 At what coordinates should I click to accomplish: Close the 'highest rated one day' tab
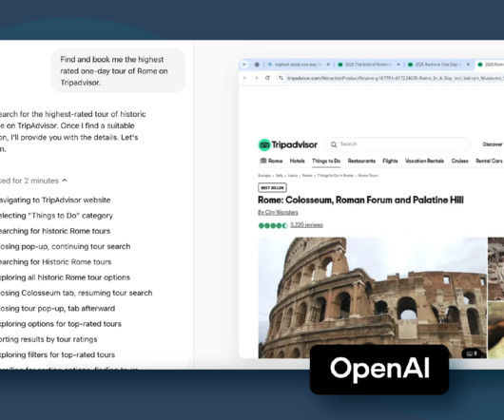click(328, 65)
